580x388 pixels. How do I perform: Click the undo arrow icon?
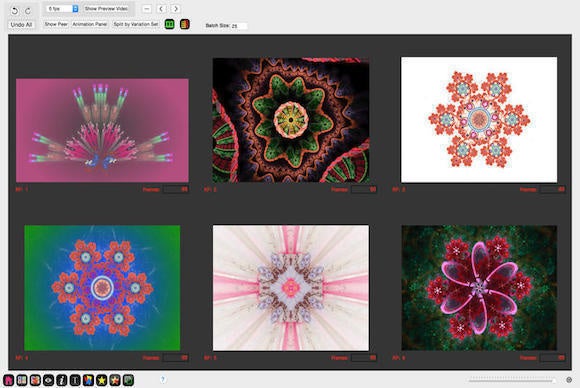[x=14, y=11]
